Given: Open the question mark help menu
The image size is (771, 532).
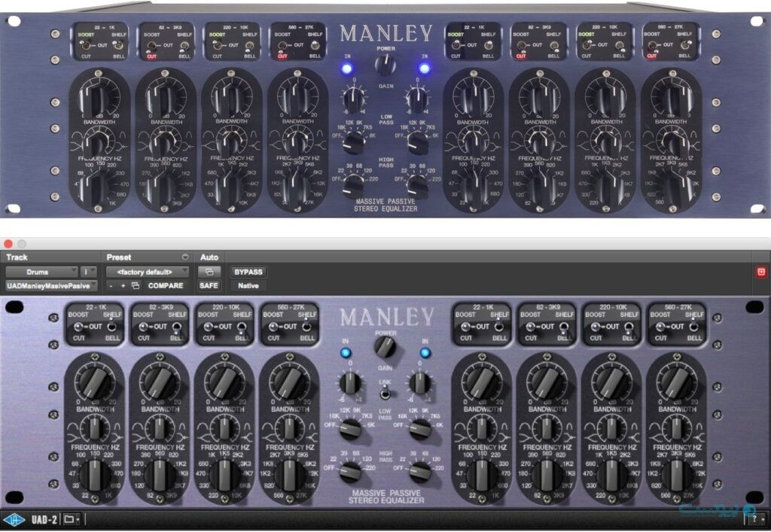Looking at the screenshot, I should (x=756, y=520).
